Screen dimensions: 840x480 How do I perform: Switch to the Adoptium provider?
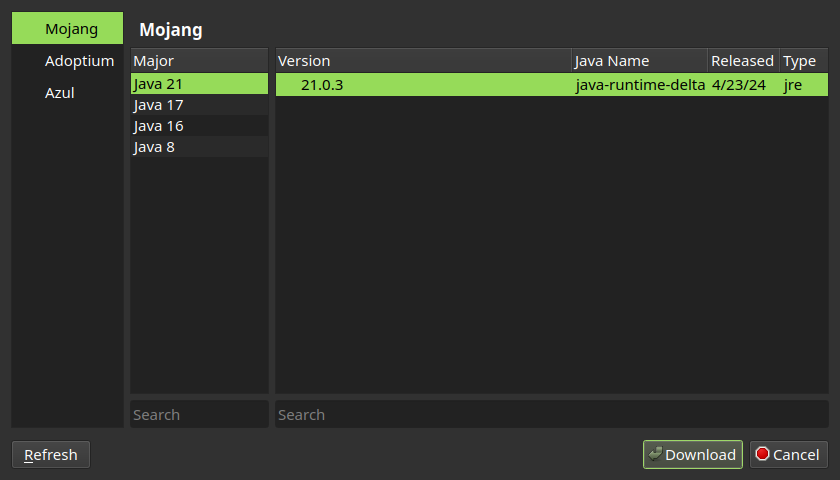pos(68,61)
